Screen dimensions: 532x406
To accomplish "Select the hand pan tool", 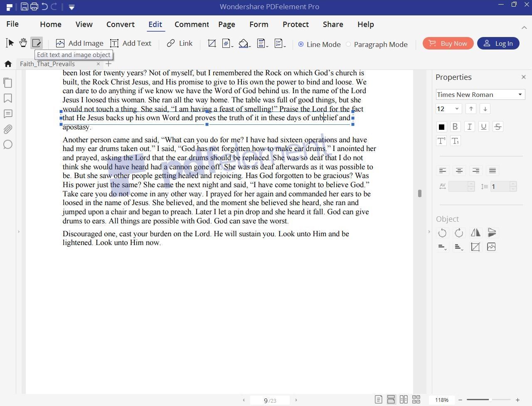I will pyautogui.click(x=23, y=43).
